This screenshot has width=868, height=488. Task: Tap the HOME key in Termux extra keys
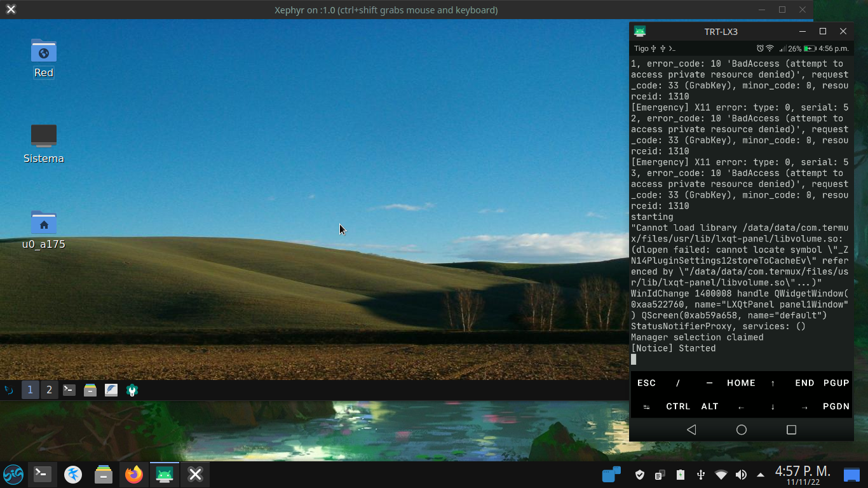(741, 383)
